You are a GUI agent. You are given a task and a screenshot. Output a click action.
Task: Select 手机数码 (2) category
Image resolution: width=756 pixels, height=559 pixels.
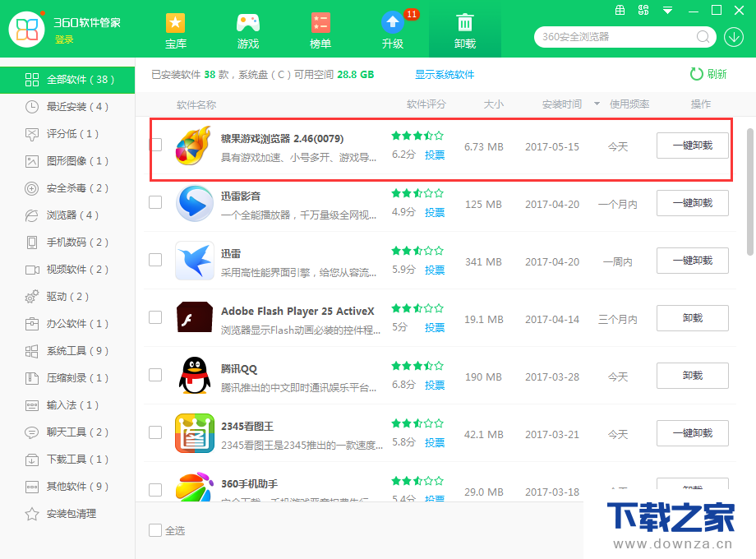click(67, 243)
